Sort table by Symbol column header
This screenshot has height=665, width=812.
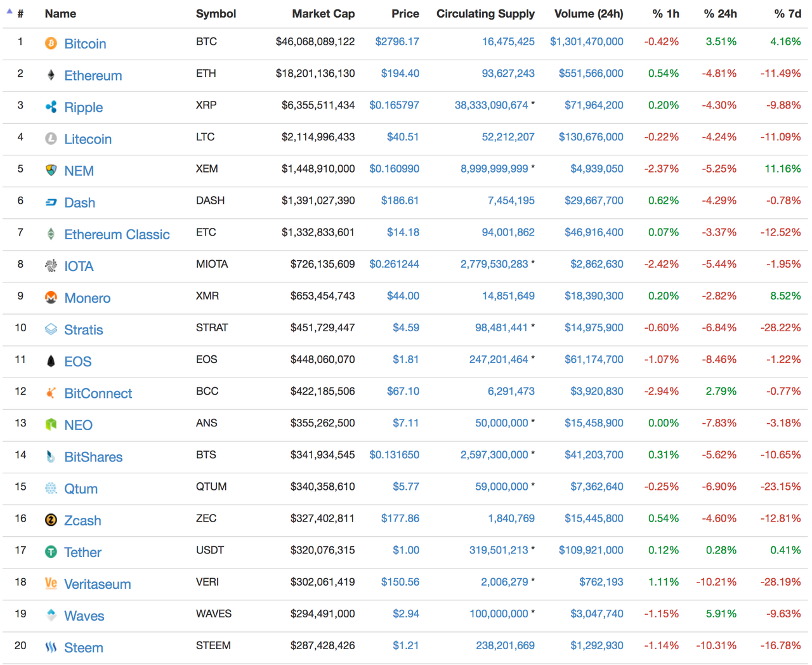(216, 13)
